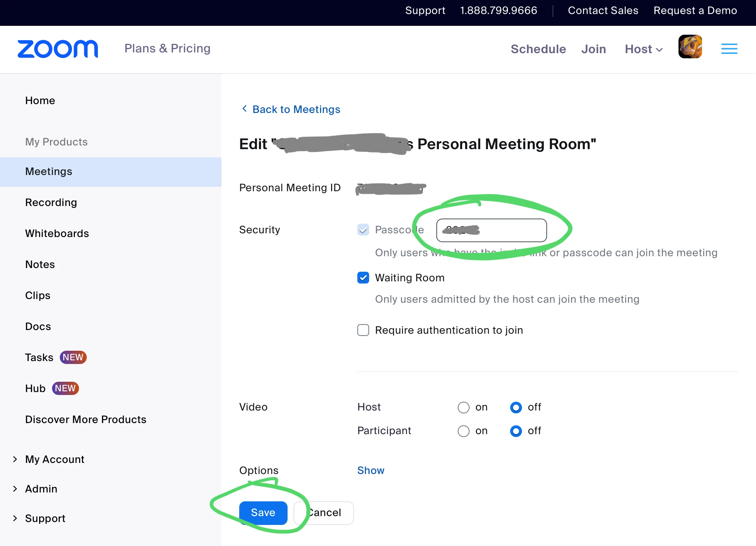Show the meeting Options
The height and width of the screenshot is (546, 756).
[x=371, y=470]
